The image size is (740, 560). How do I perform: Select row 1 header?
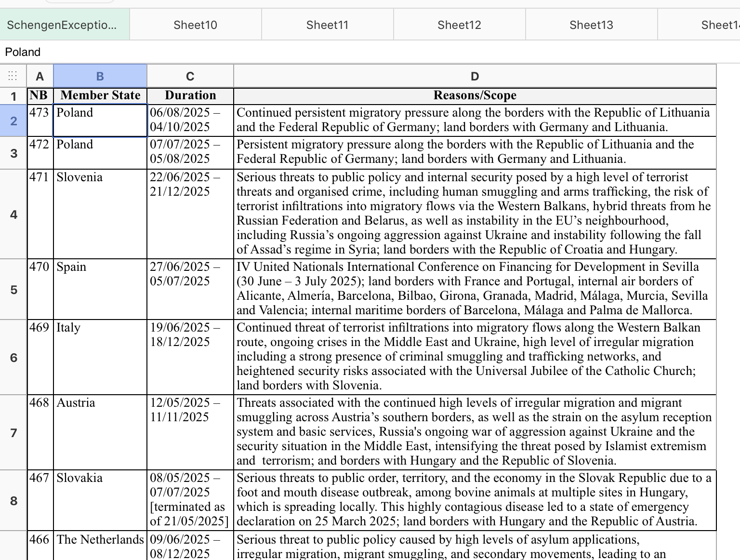tap(13, 96)
